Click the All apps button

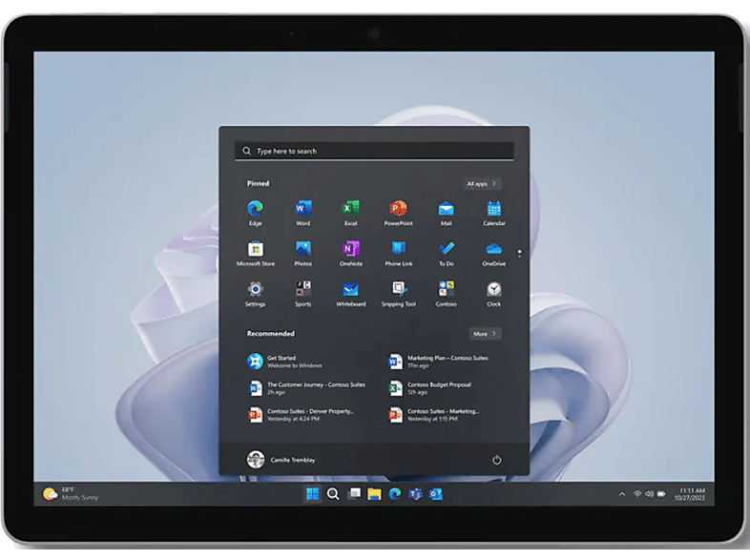(x=482, y=183)
